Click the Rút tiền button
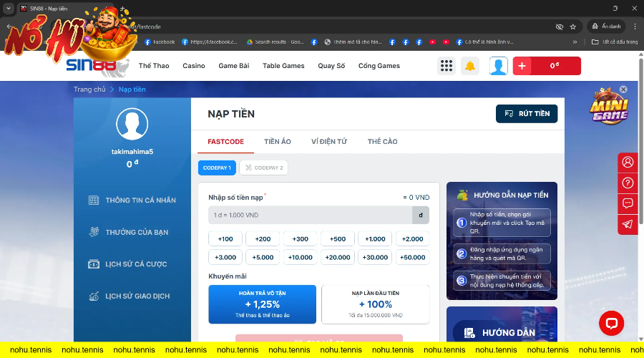Image resolution: width=644 pixels, height=358 pixels. 526,113
